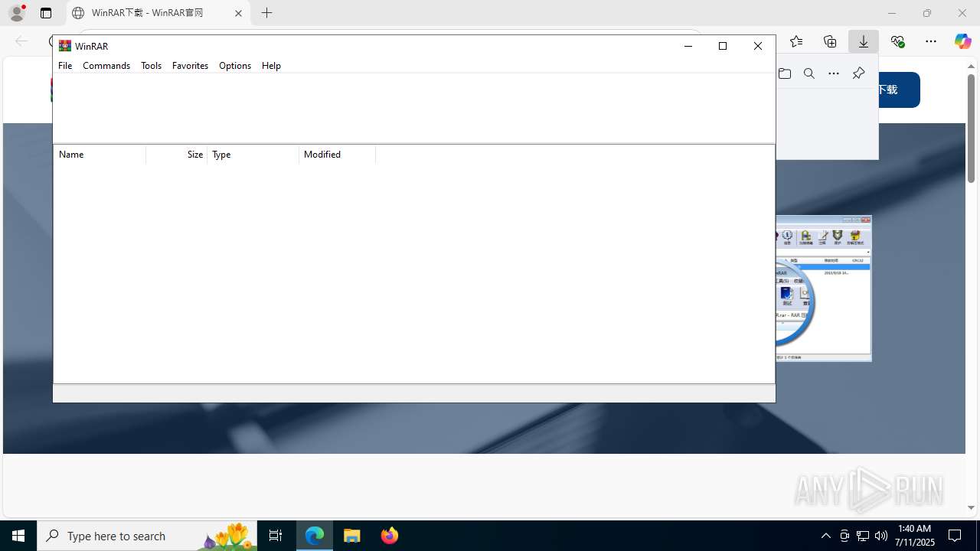Click the taskbar search box
This screenshot has width=980, height=551.
pyautogui.click(x=147, y=536)
